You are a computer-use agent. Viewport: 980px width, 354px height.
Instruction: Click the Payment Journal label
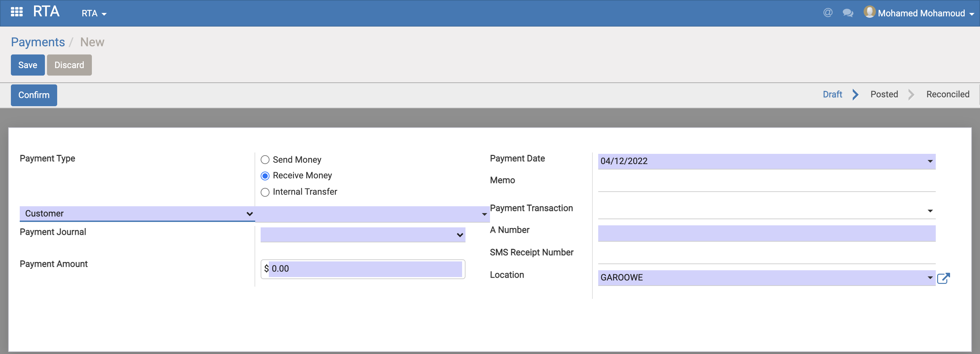tap(53, 232)
